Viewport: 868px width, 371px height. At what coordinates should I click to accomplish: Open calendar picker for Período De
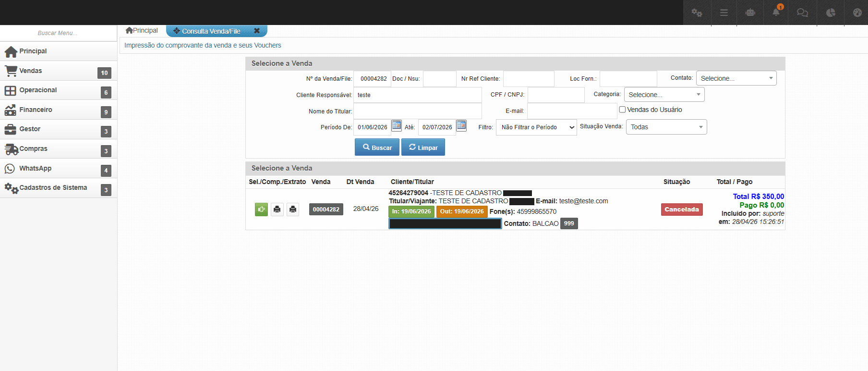[x=397, y=125]
